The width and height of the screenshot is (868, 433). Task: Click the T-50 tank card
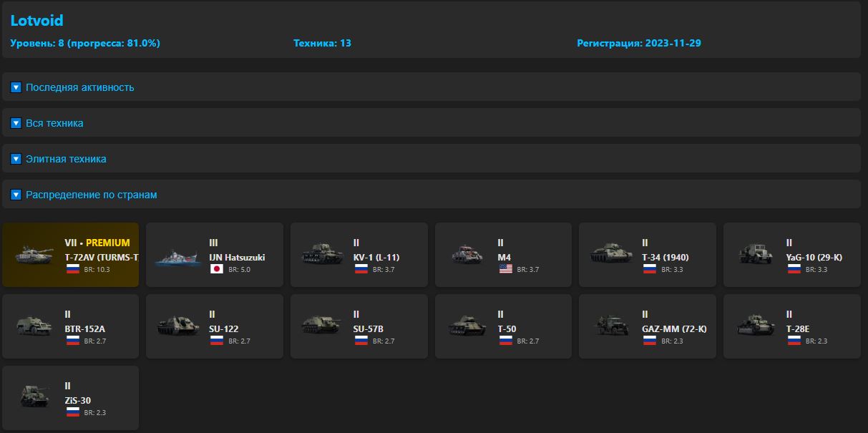point(503,326)
